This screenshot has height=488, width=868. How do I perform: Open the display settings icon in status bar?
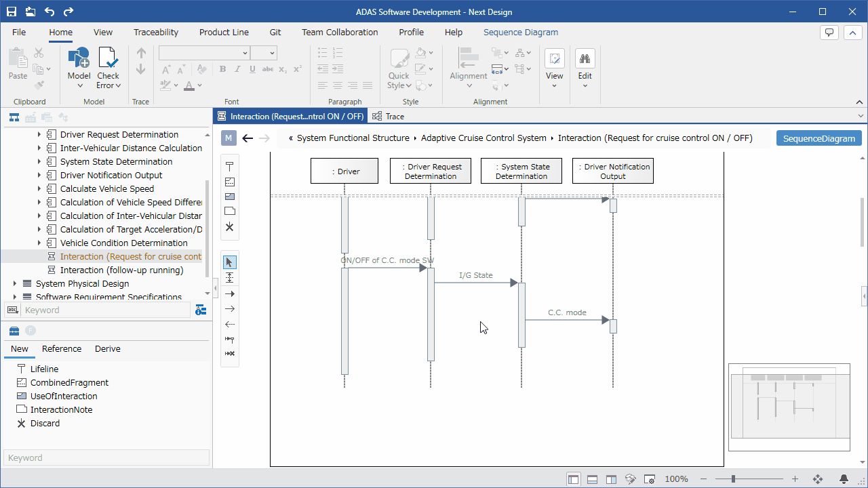coord(650,479)
